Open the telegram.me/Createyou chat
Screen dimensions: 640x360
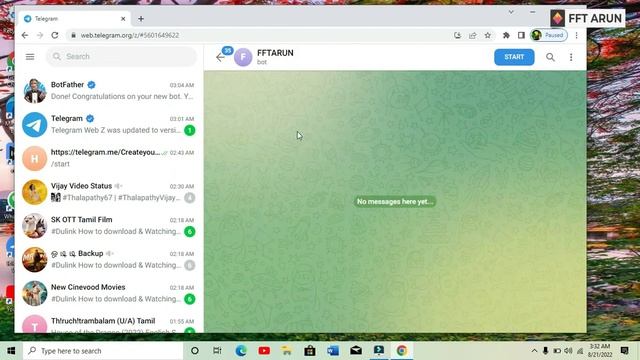[109, 158]
